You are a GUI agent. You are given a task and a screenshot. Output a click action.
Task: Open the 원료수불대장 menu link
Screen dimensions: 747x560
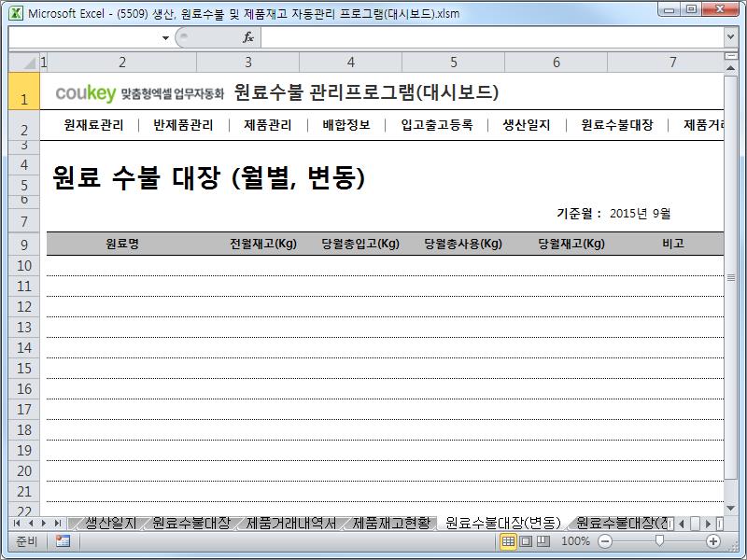(x=617, y=125)
